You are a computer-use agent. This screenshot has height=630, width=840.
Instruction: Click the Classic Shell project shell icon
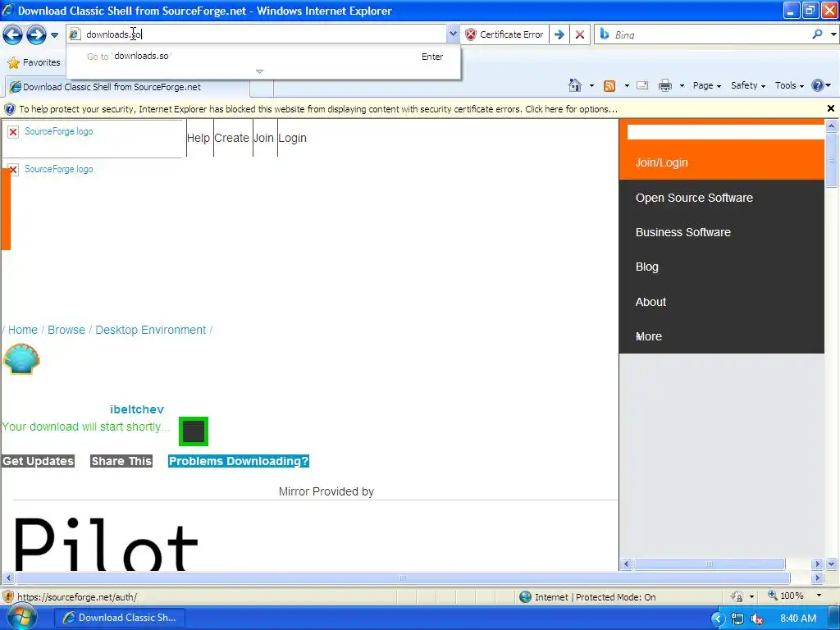point(21,359)
